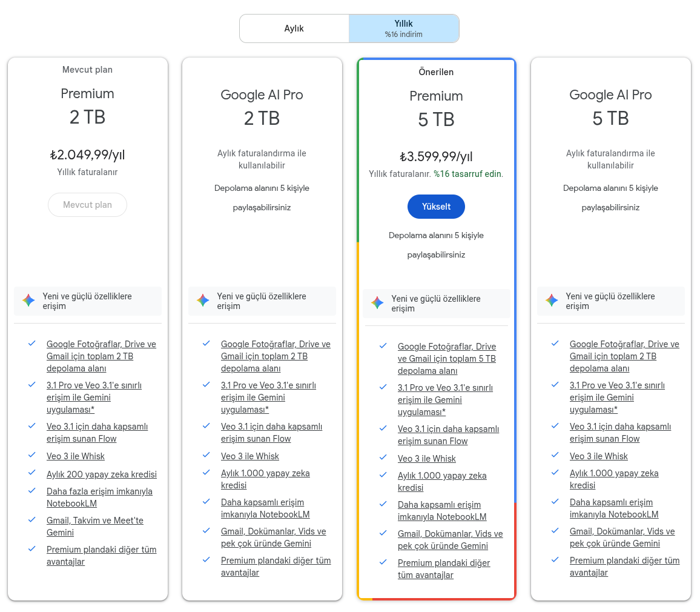
Task: Open 2 TB storage link in Premium 2 TB card
Action: (101, 356)
